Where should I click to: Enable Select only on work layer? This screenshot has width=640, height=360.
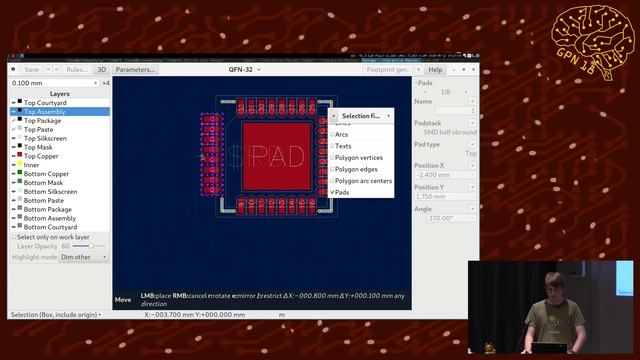(14, 237)
